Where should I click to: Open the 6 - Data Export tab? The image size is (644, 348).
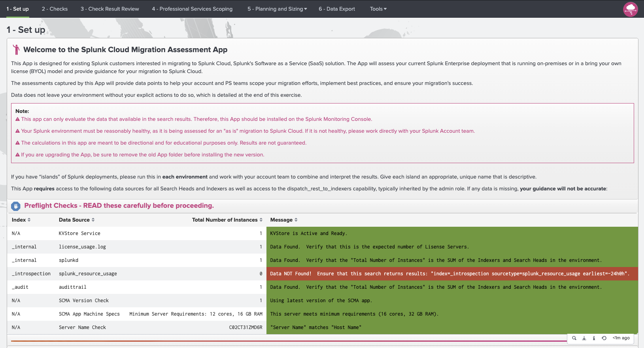[x=337, y=9]
